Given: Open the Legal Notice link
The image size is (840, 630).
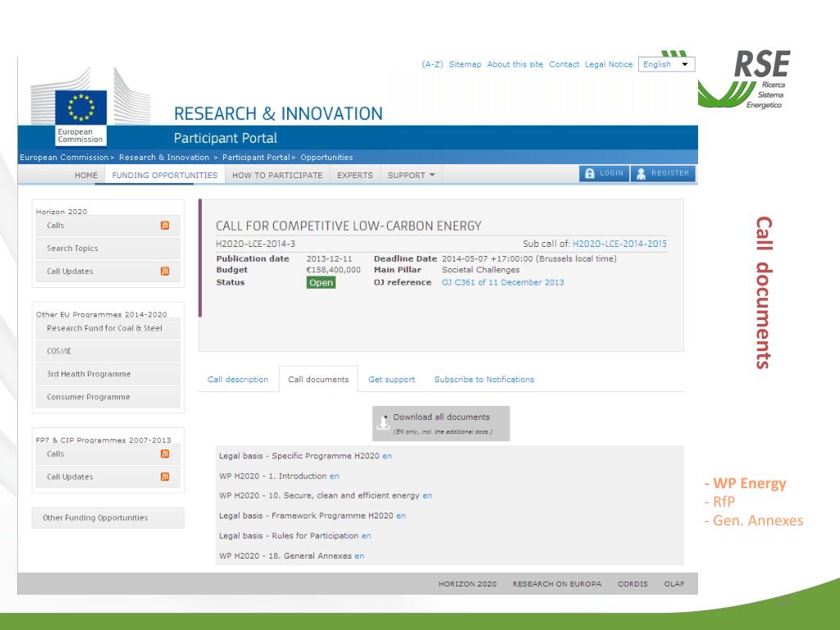Looking at the screenshot, I should click(609, 64).
